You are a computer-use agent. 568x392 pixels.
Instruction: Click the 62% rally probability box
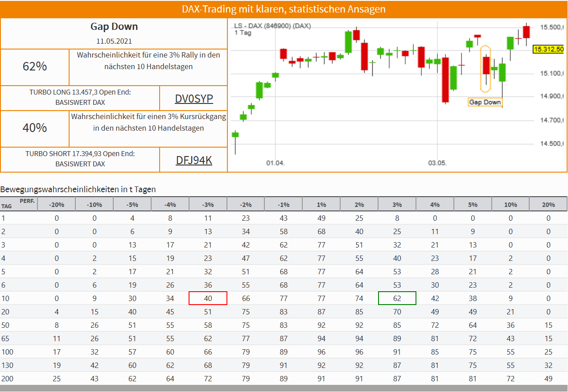coord(35,66)
